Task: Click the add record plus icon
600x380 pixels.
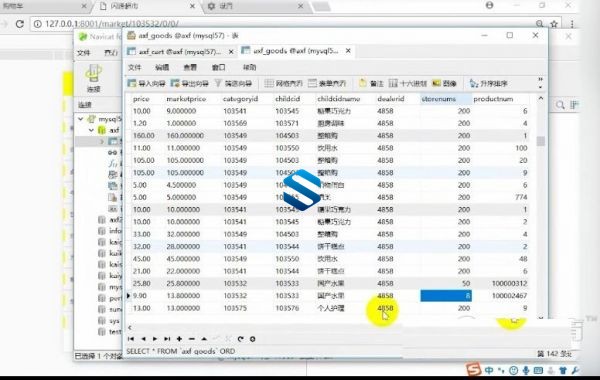Action: tap(179, 339)
